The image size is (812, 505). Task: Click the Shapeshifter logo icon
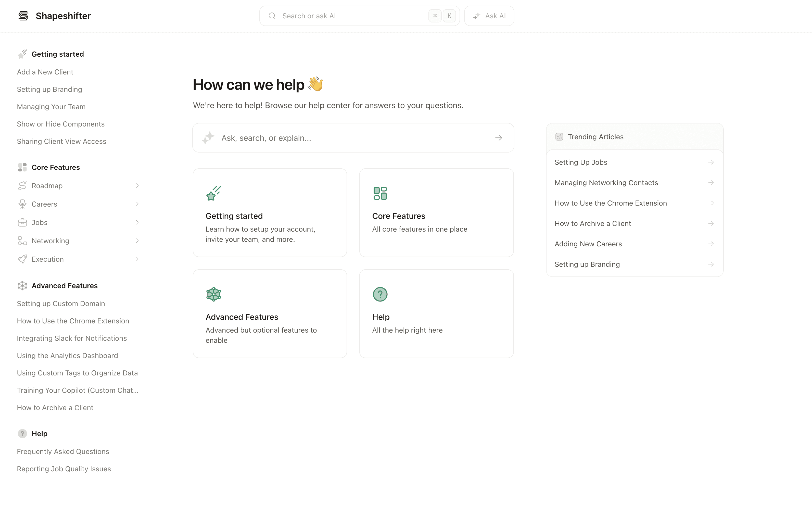pyautogui.click(x=23, y=16)
